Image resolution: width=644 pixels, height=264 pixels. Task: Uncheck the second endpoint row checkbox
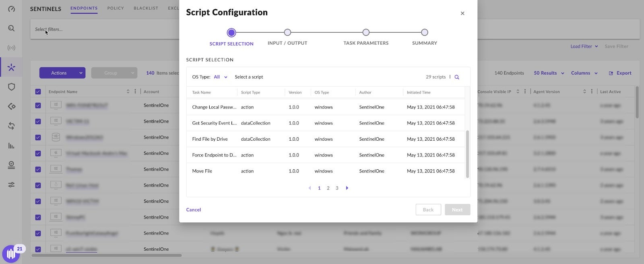[38, 121]
